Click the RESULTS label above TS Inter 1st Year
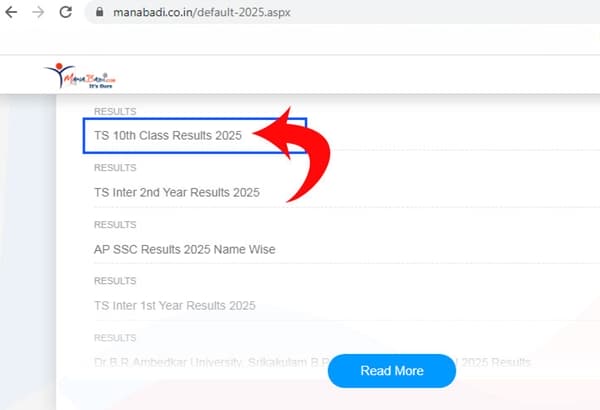This screenshot has width=600, height=410. click(115, 282)
